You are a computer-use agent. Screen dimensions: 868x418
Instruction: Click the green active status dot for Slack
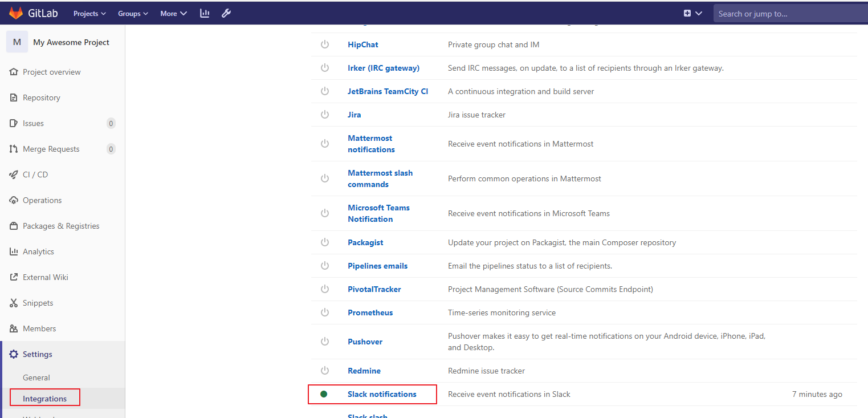coord(324,394)
